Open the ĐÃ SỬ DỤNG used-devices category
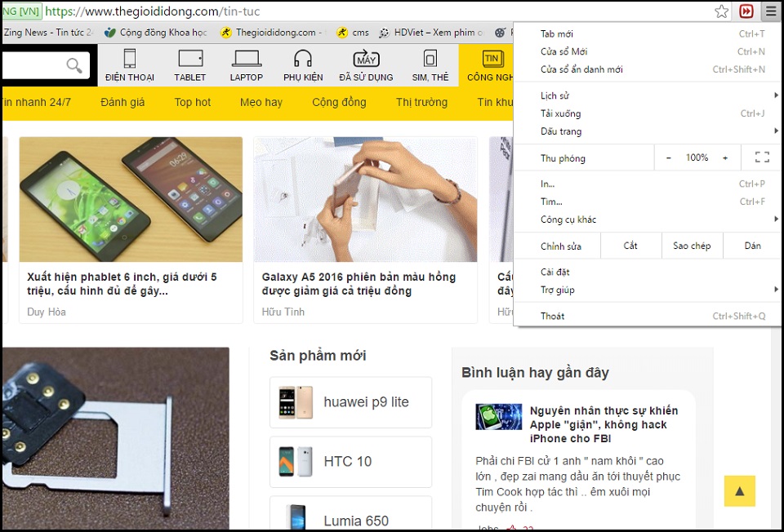The width and height of the screenshot is (784, 532). tap(366, 65)
